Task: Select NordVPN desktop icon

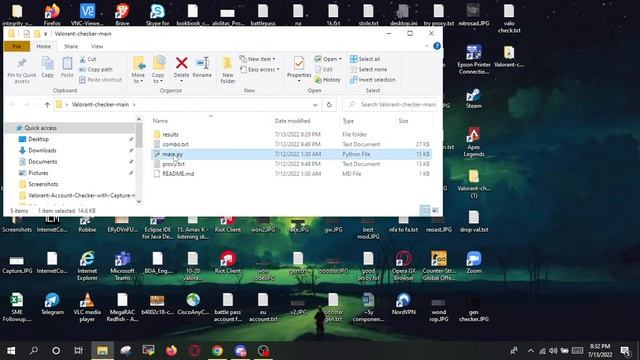Action: (x=403, y=304)
